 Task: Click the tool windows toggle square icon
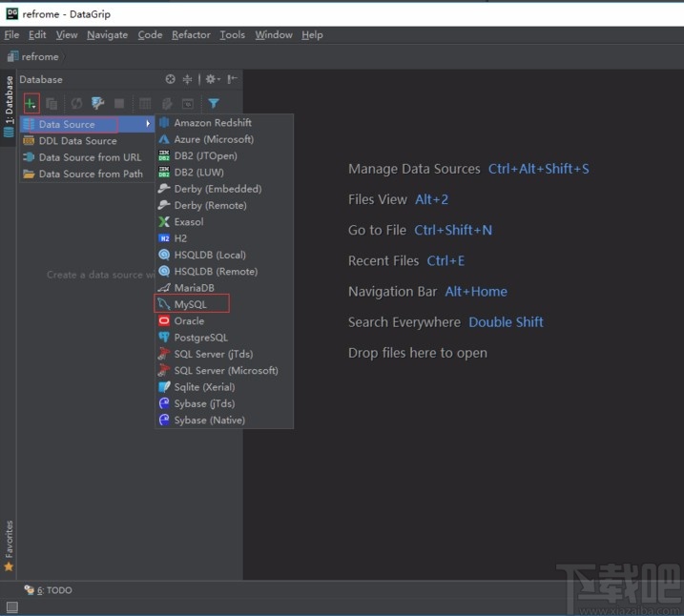tap(12, 606)
